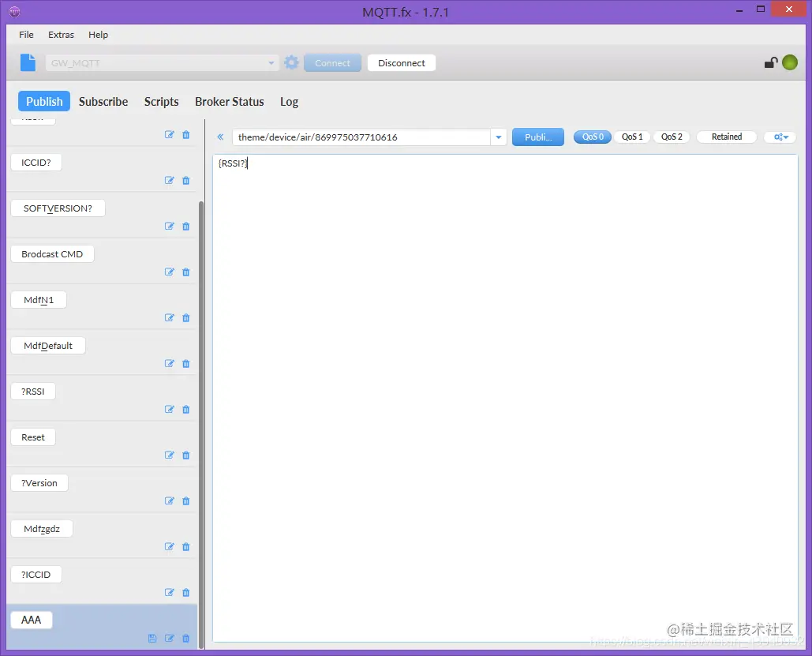Image resolution: width=812 pixels, height=656 pixels.
Task: Save the AAA message with disk icon
Action: [x=152, y=638]
